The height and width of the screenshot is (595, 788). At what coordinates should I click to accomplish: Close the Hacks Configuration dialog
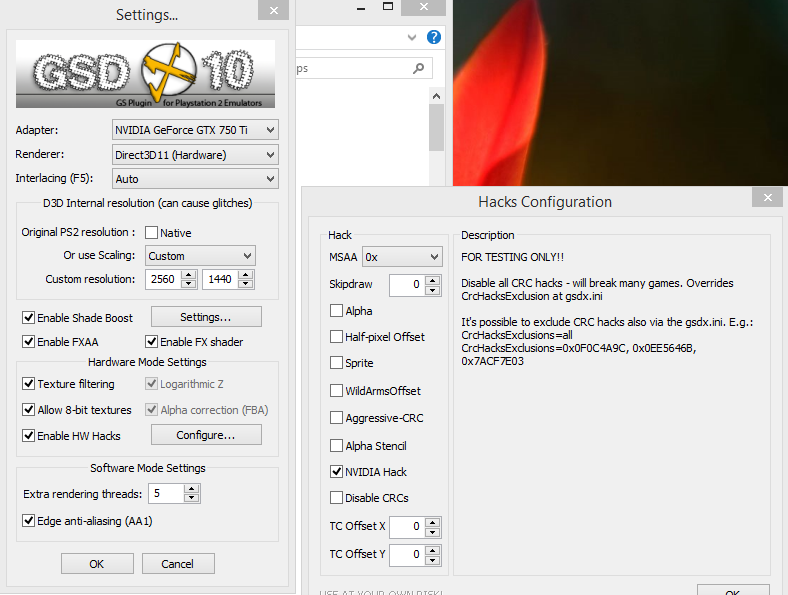pos(767,197)
